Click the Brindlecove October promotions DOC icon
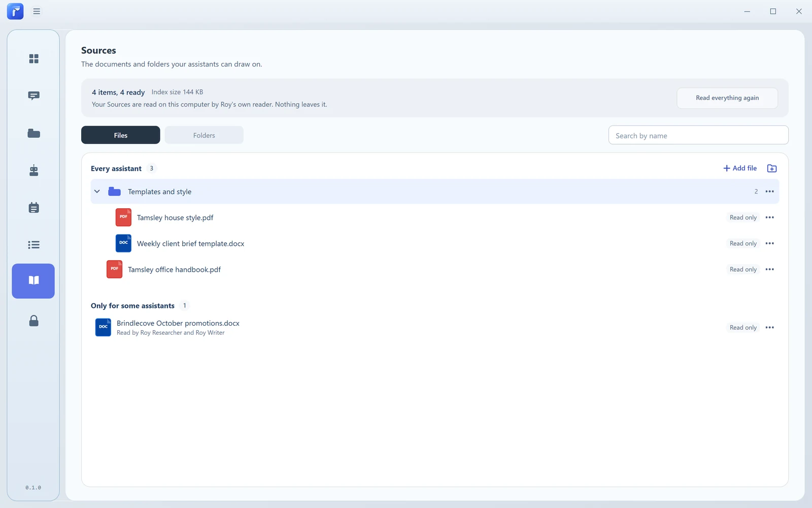This screenshot has width=812, height=508. click(x=103, y=328)
